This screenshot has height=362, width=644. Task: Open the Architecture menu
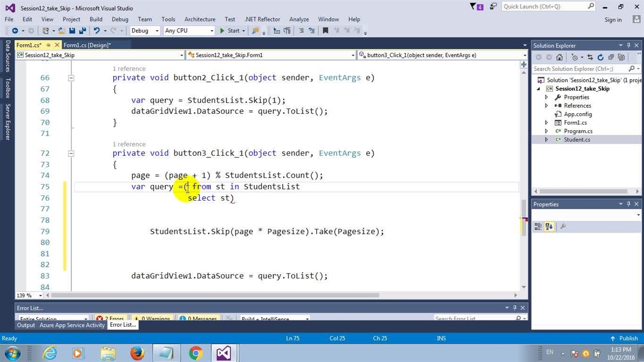click(x=200, y=19)
